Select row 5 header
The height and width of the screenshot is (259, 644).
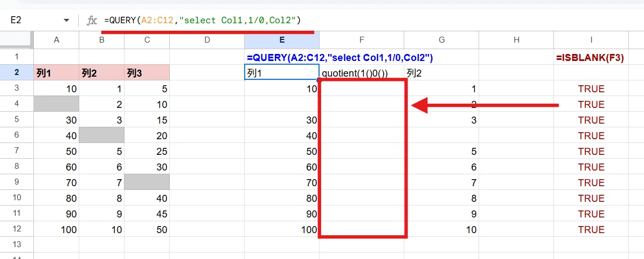click(16, 120)
